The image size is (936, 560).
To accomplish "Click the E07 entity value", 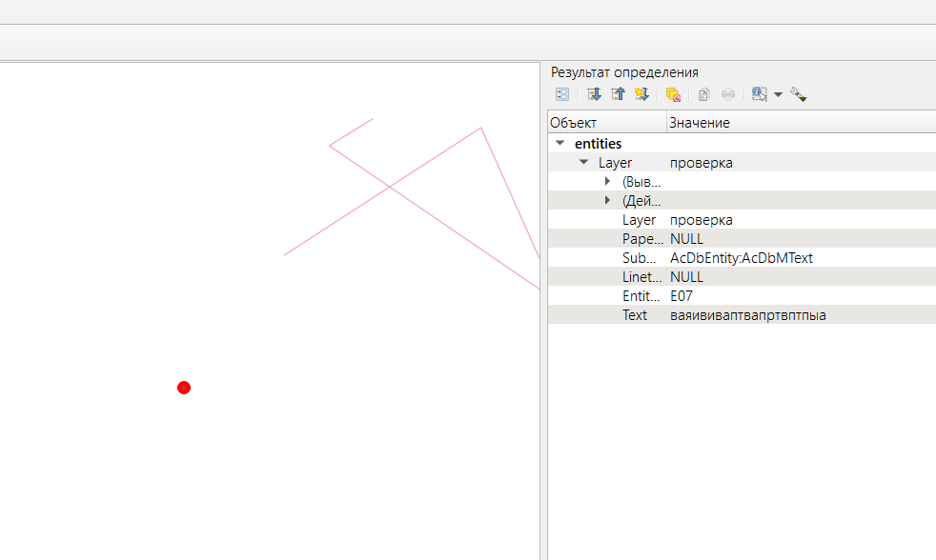I will click(682, 296).
